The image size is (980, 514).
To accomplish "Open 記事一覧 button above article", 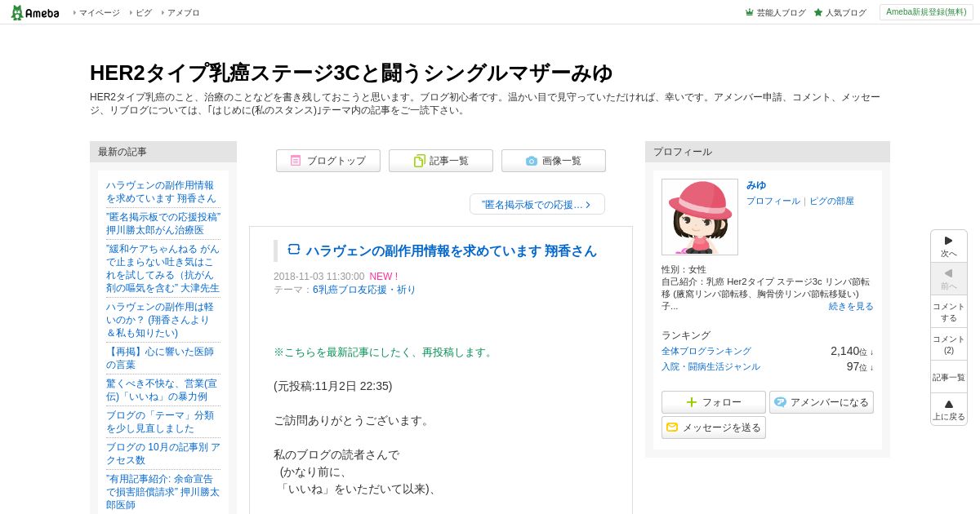I will click(441, 161).
